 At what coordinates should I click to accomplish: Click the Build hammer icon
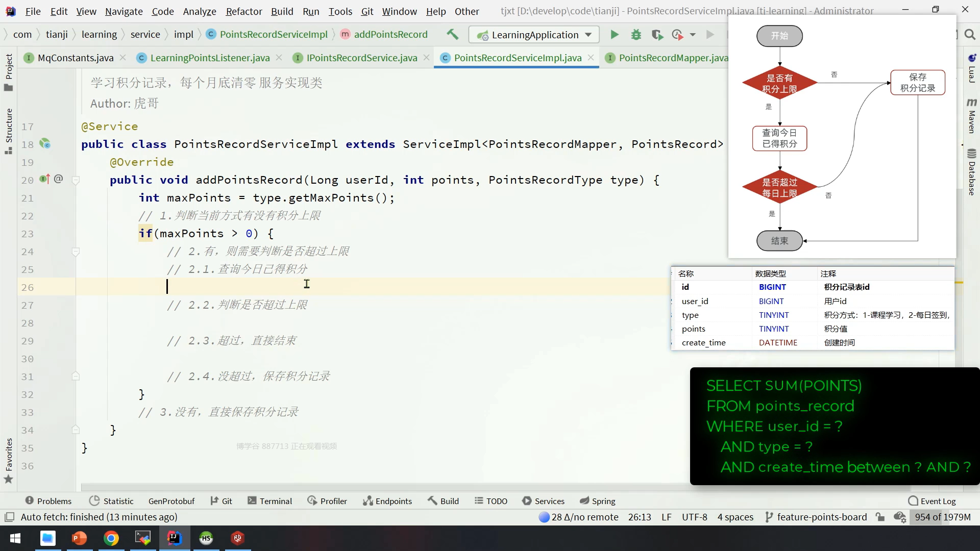[452, 34]
